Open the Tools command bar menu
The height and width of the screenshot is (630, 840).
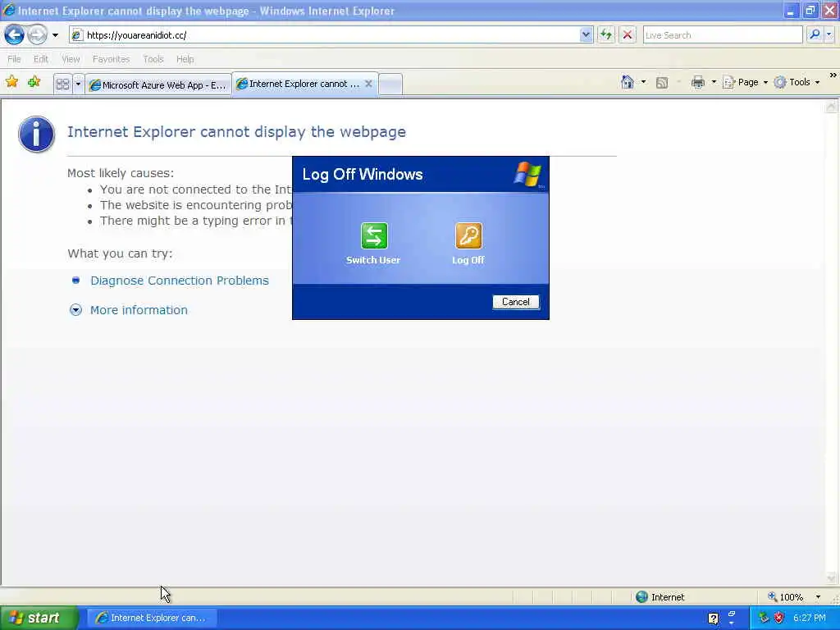tap(797, 82)
